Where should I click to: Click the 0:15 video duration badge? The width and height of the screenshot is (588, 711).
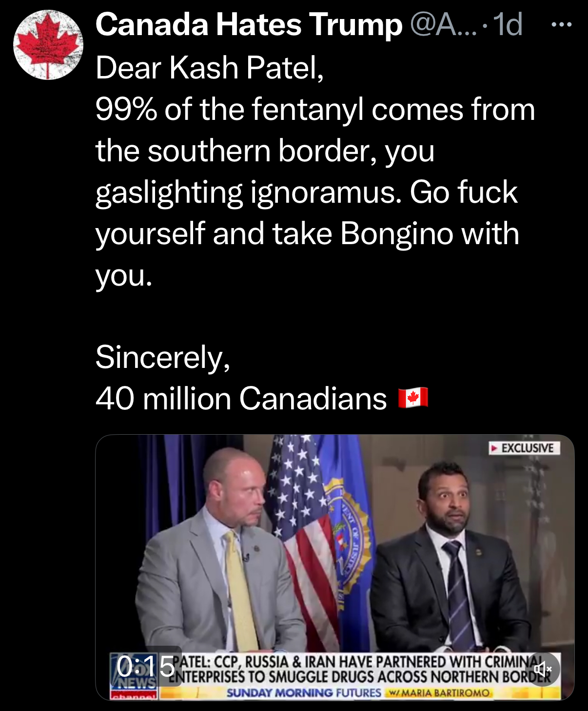[145, 666]
